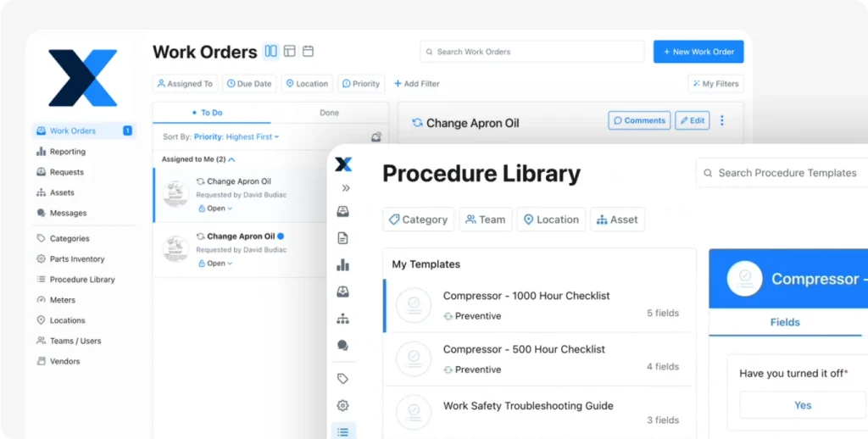Select the Fields tab in the Compressor panel

(785, 322)
